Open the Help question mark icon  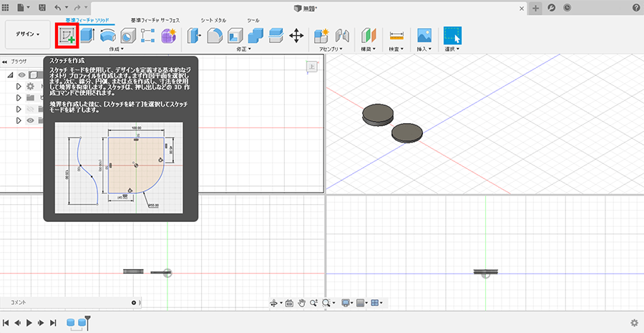click(x=636, y=7)
